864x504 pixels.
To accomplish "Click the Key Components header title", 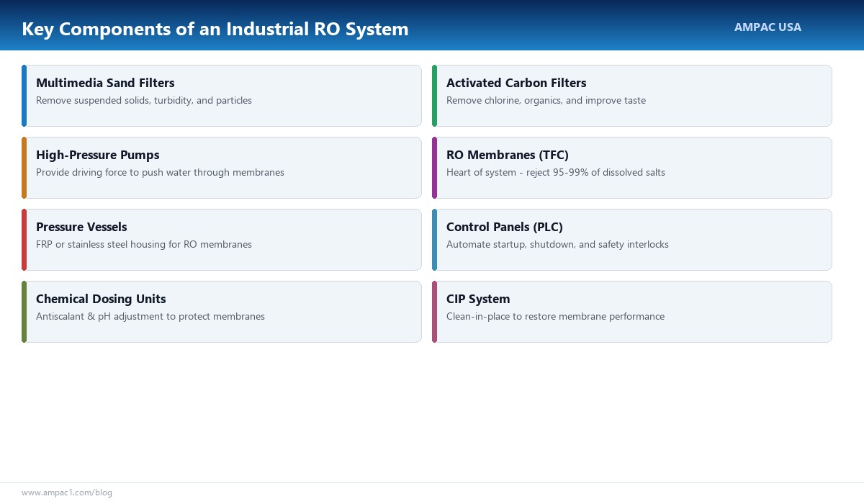I will pos(215,29).
